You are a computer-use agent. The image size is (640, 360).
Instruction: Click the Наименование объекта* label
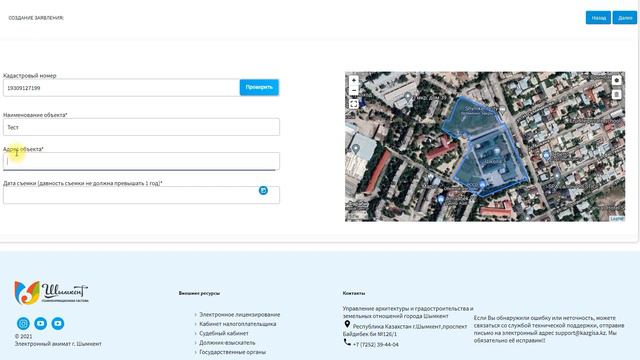tap(35, 115)
